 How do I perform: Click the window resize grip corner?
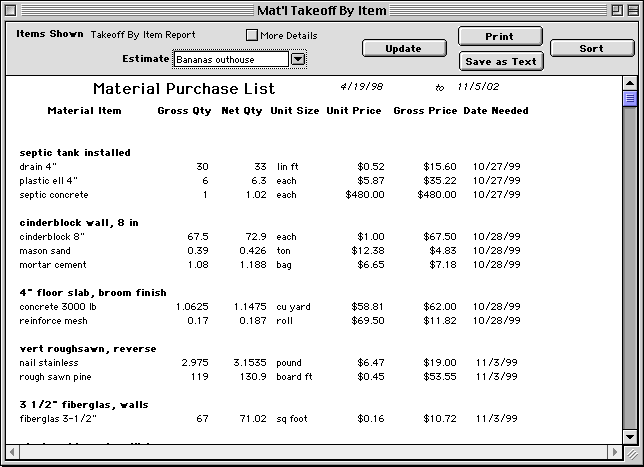coord(630,453)
